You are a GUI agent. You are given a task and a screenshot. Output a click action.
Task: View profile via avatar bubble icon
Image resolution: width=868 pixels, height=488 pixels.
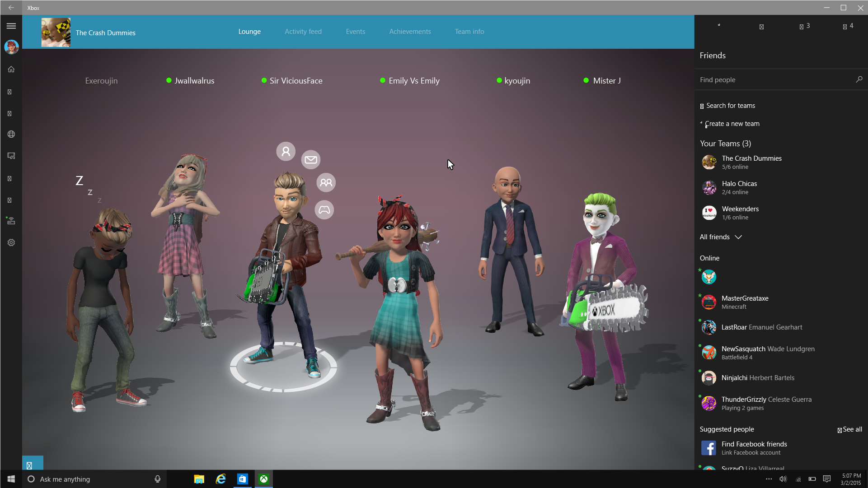[286, 151]
